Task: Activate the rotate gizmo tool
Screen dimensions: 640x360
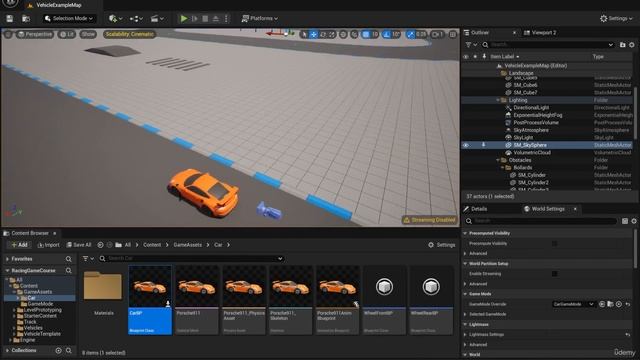Action: tap(323, 35)
